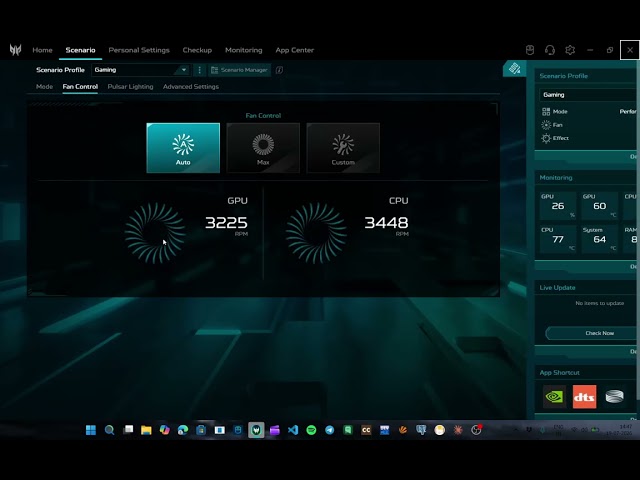
Task: Open Spotify from taskbar
Action: [311, 430]
